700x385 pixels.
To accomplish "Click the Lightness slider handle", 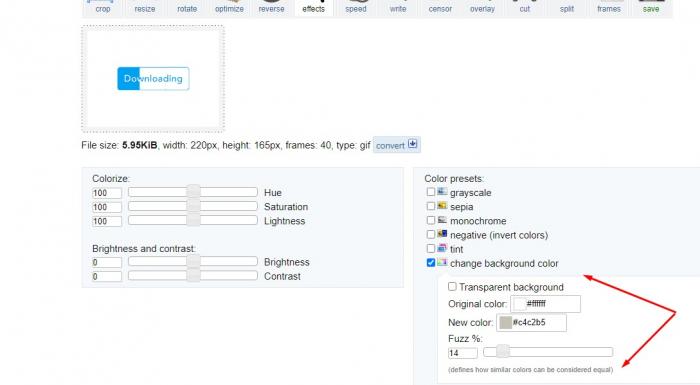I will [x=193, y=221].
